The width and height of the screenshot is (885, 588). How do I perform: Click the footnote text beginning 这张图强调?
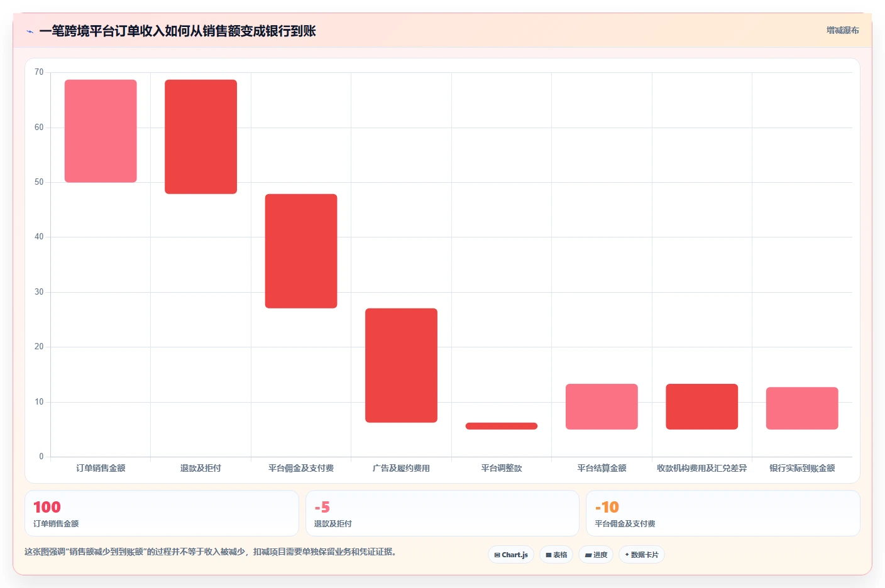click(210, 552)
